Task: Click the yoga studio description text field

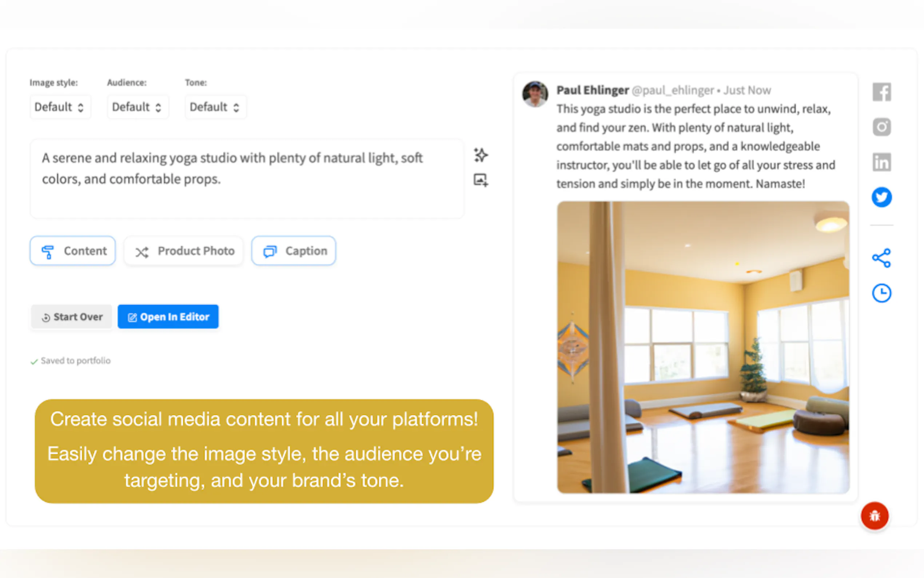Action: click(247, 179)
